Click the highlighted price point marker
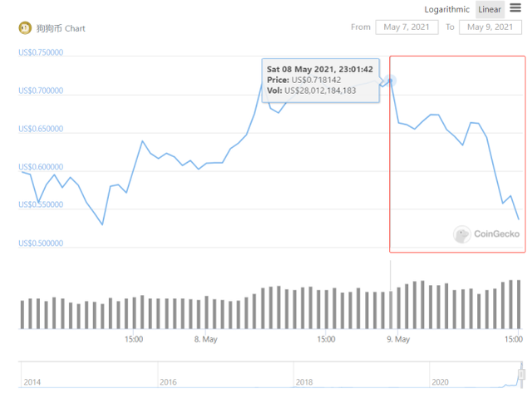This screenshot has width=532, height=403. (390, 80)
